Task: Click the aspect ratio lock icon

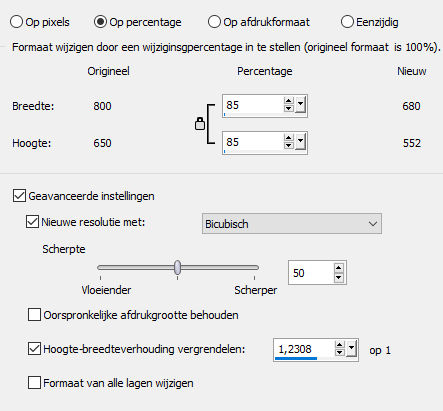Action: click(200, 124)
